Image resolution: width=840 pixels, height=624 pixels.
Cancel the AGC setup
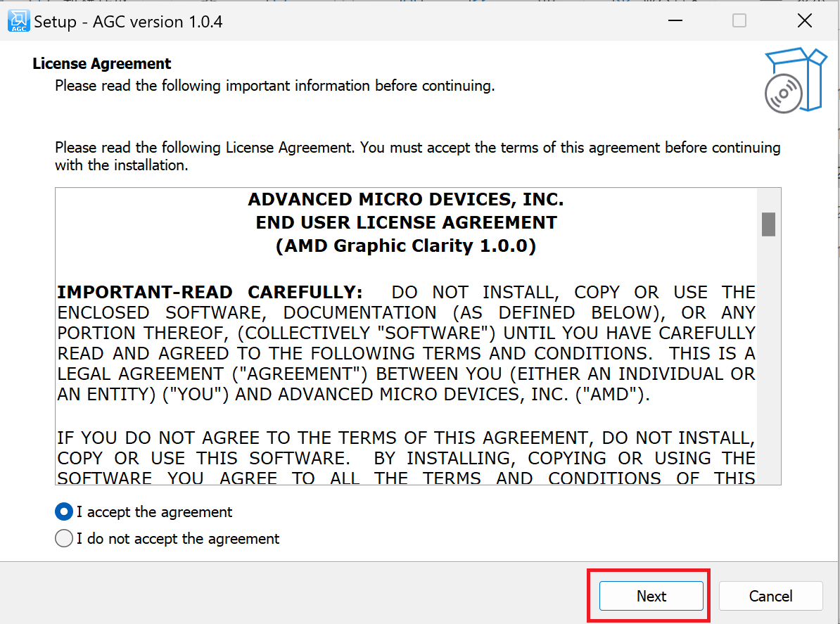tap(770, 596)
